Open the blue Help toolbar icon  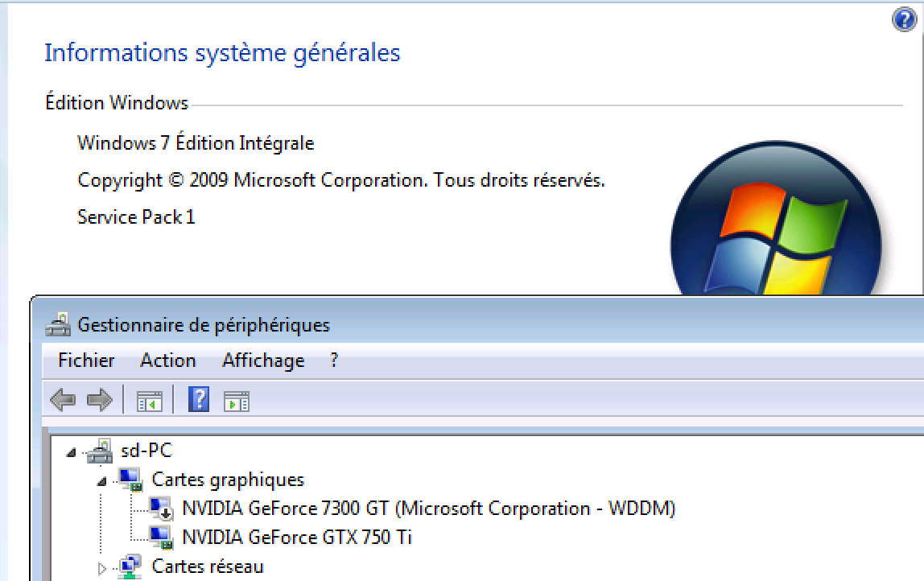(x=199, y=399)
